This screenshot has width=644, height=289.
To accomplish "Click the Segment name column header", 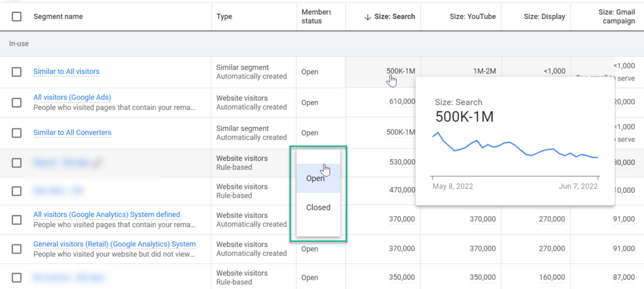I will 58,17.
